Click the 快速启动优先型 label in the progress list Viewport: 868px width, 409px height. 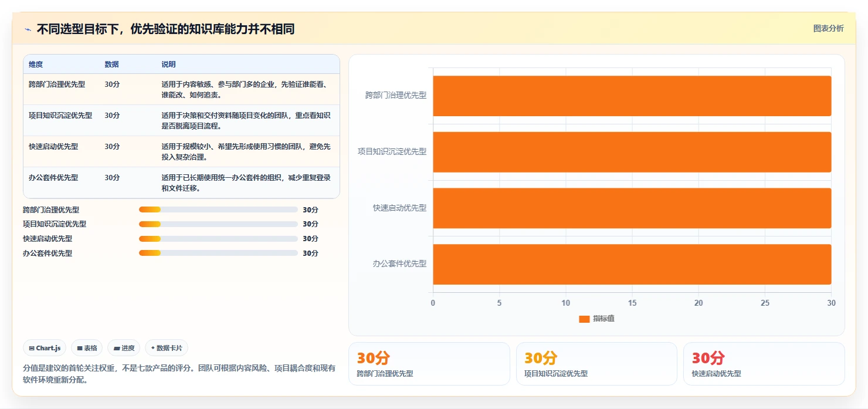pos(48,239)
